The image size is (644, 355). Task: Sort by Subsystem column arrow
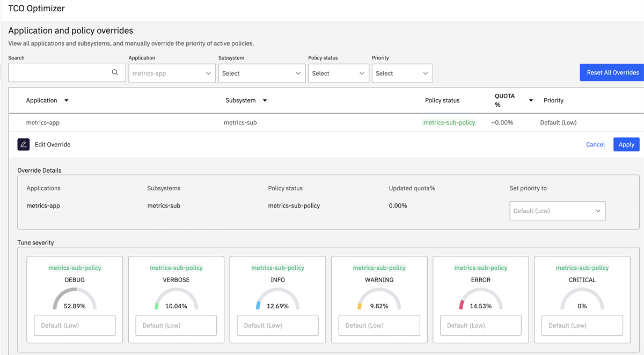click(x=265, y=101)
